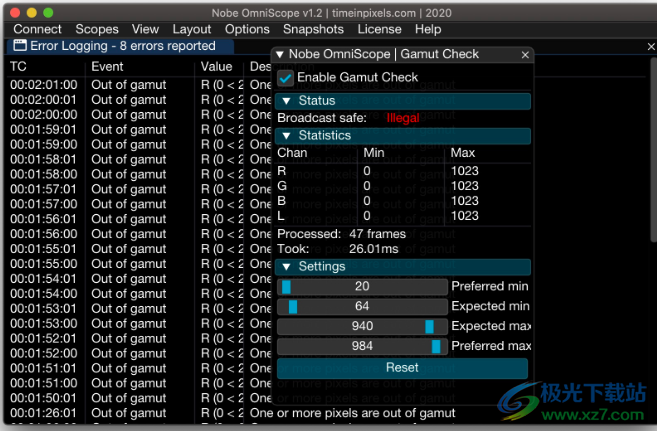
Task: Click the R channel row in Statistics
Action: [403, 171]
